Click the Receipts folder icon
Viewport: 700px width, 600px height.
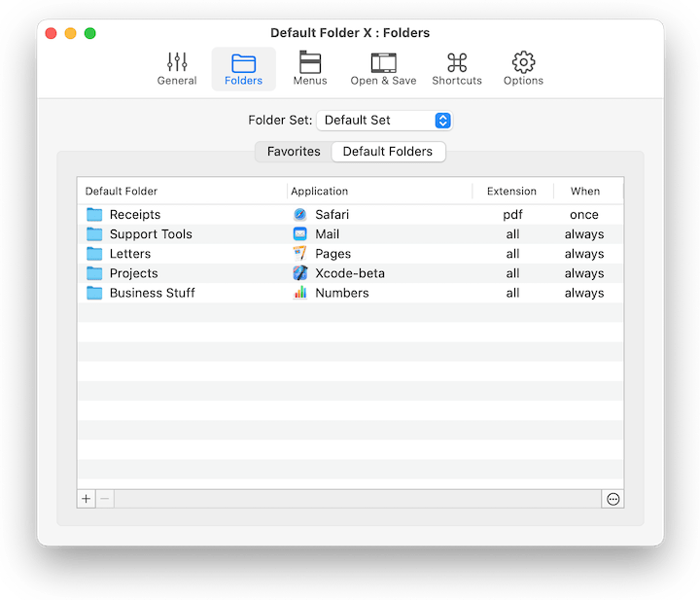click(94, 215)
